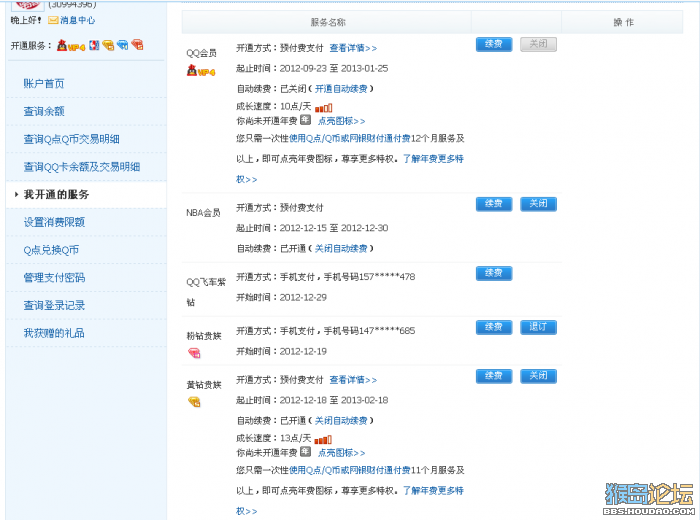The width and height of the screenshot is (700, 520).
Task: Click the blue diamond icon in 开通服务 row
Action: click(x=122, y=45)
